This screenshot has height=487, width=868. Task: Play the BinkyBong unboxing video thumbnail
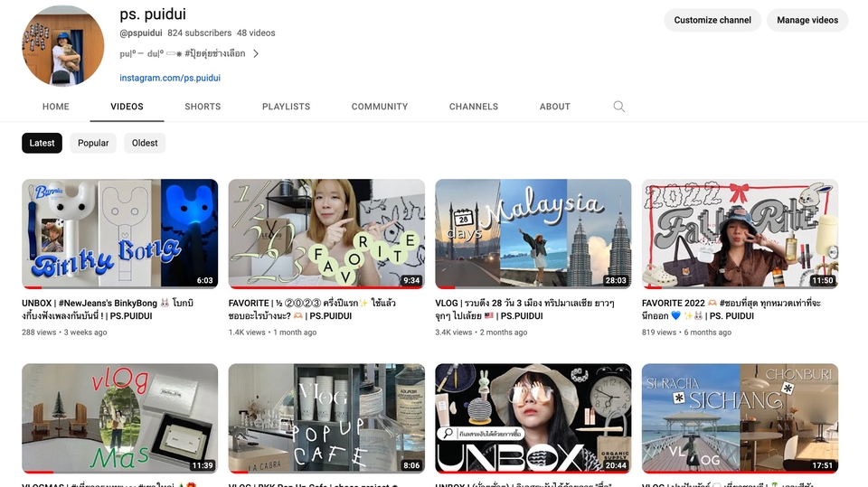click(120, 233)
